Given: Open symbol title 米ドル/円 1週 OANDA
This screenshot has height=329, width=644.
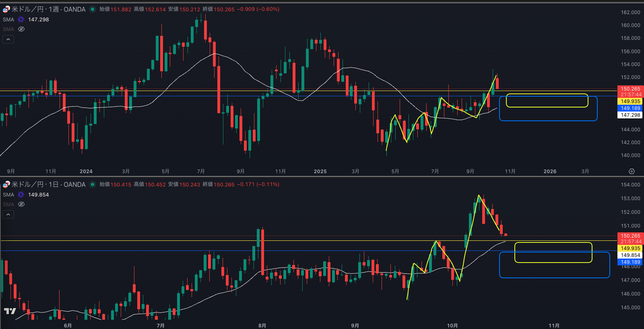Looking at the screenshot, I should [48, 9].
